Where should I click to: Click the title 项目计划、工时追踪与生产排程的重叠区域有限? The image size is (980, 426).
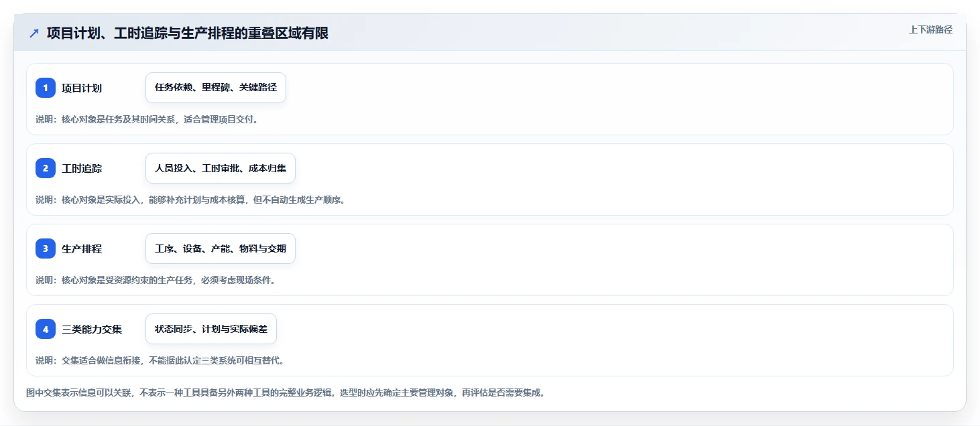click(188, 33)
